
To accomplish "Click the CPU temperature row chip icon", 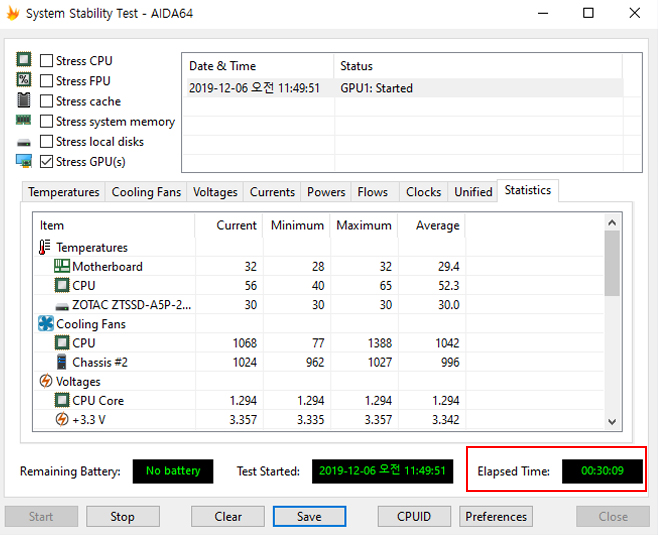I will point(62,285).
